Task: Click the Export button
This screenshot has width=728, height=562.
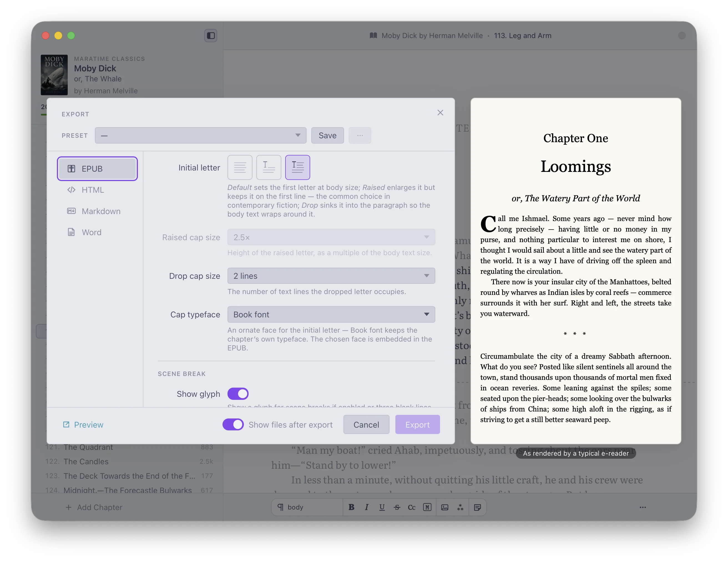Action: (x=417, y=425)
